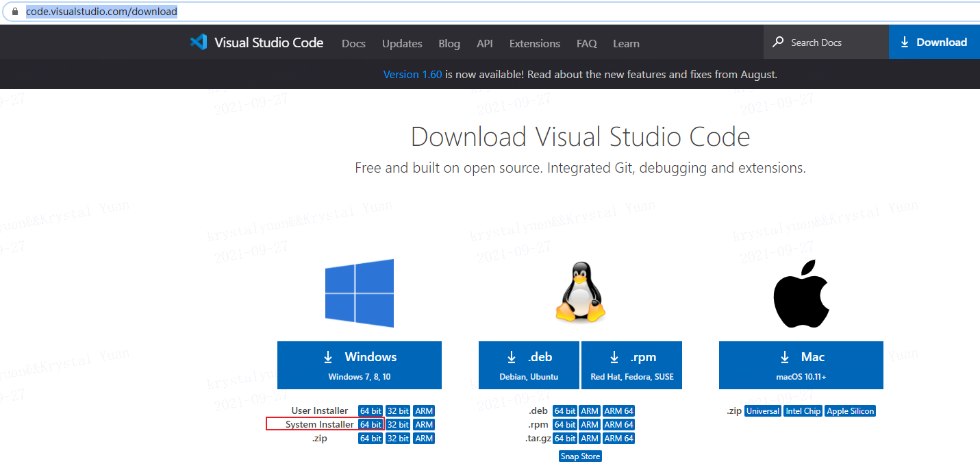Image resolution: width=980 pixels, height=466 pixels.
Task: Click the .deb Debian, Ubuntu download button
Action: pos(529,365)
